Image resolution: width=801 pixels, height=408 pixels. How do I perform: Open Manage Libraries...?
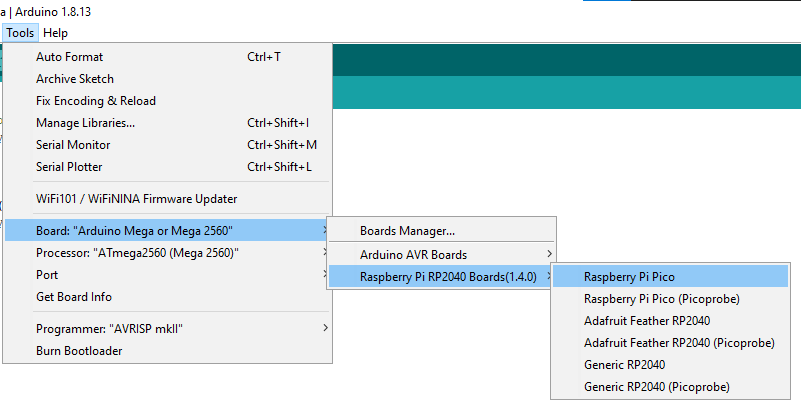[168, 123]
